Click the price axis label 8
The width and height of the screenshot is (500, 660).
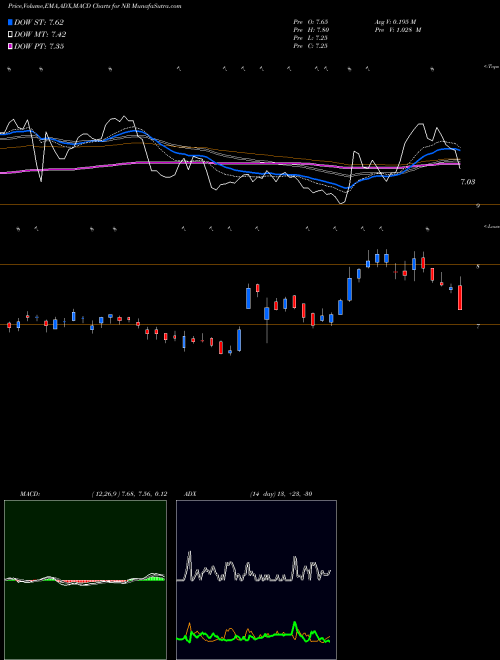pyautogui.click(x=478, y=266)
